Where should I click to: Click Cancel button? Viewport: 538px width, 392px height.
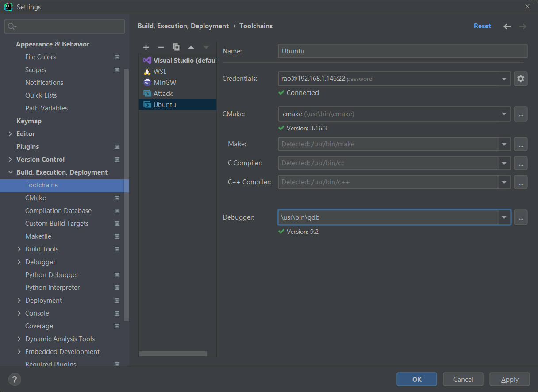coord(463,379)
